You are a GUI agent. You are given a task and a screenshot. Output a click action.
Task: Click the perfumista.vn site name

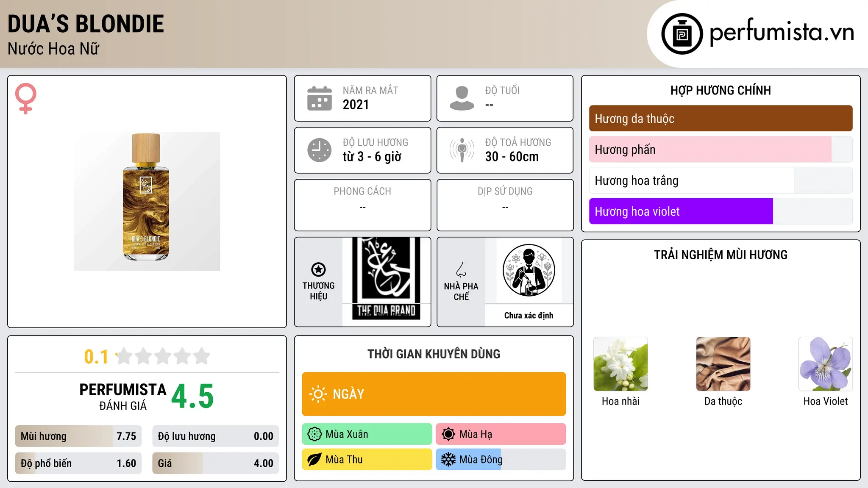click(x=782, y=32)
